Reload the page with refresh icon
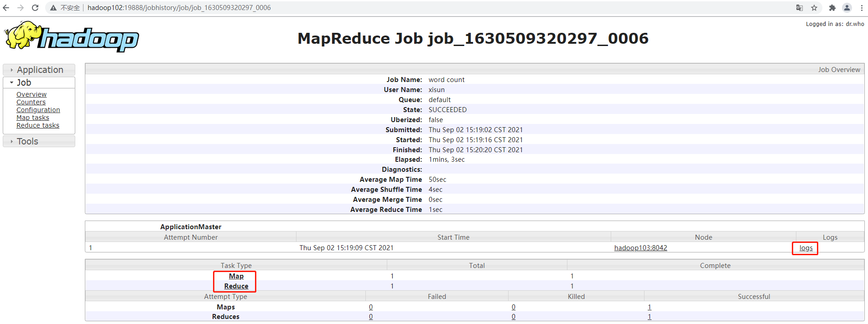Image resolution: width=868 pixels, height=324 pixels. click(35, 8)
